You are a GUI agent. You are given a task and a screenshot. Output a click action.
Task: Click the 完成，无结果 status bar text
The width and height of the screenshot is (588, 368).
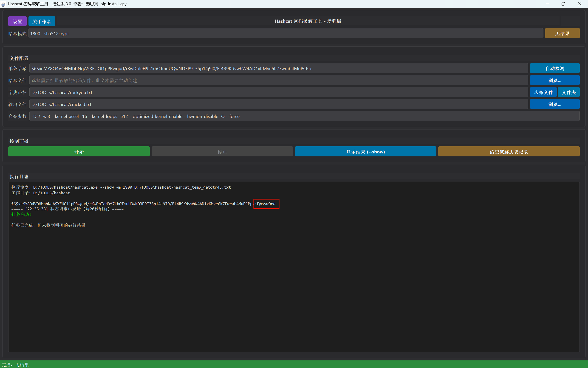[15, 365]
